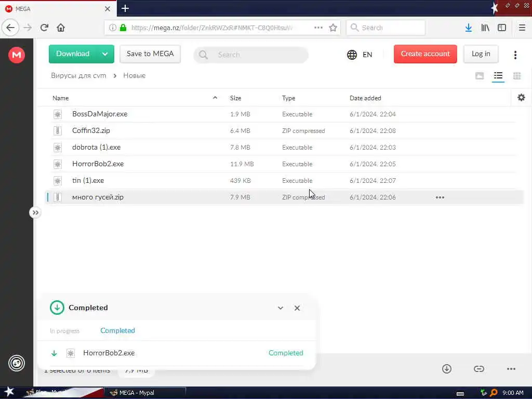532x399 pixels.
Task: Download selected item via bottom bar icon
Action: coord(446,369)
